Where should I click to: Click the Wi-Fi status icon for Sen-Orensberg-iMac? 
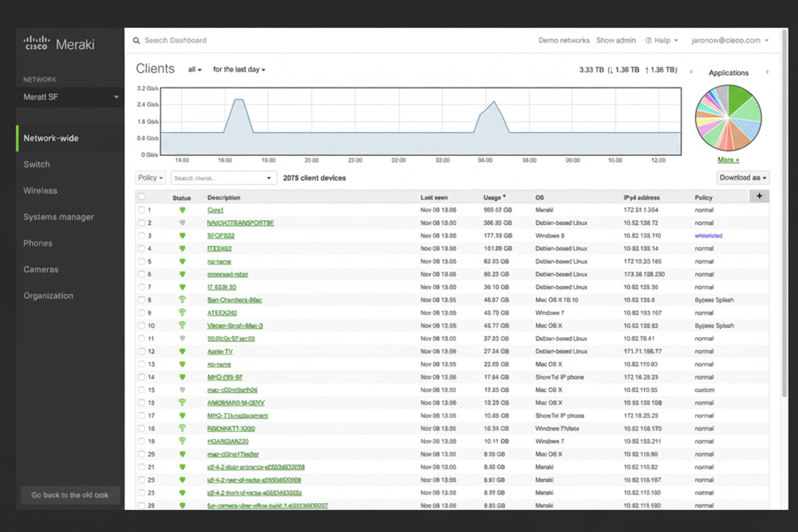pyautogui.click(x=183, y=300)
